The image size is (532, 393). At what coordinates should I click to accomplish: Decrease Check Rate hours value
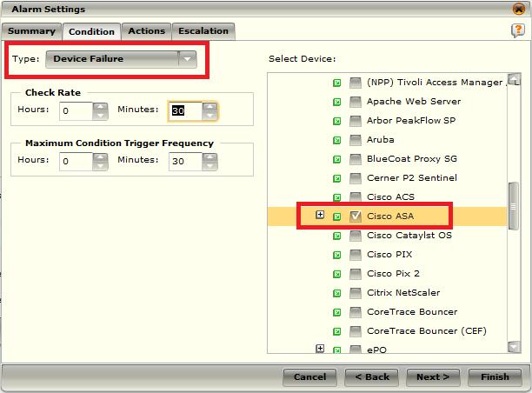[100, 116]
